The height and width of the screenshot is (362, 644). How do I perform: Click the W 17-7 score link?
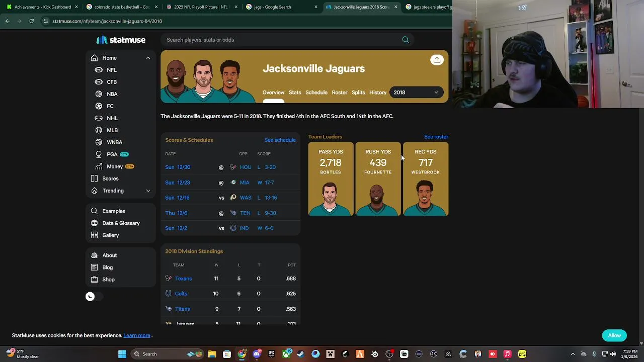[x=266, y=183]
